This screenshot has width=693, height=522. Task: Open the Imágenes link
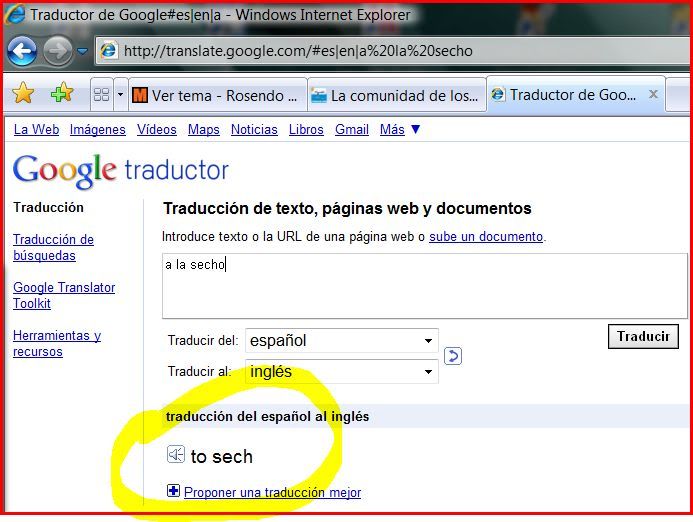pyautogui.click(x=98, y=130)
